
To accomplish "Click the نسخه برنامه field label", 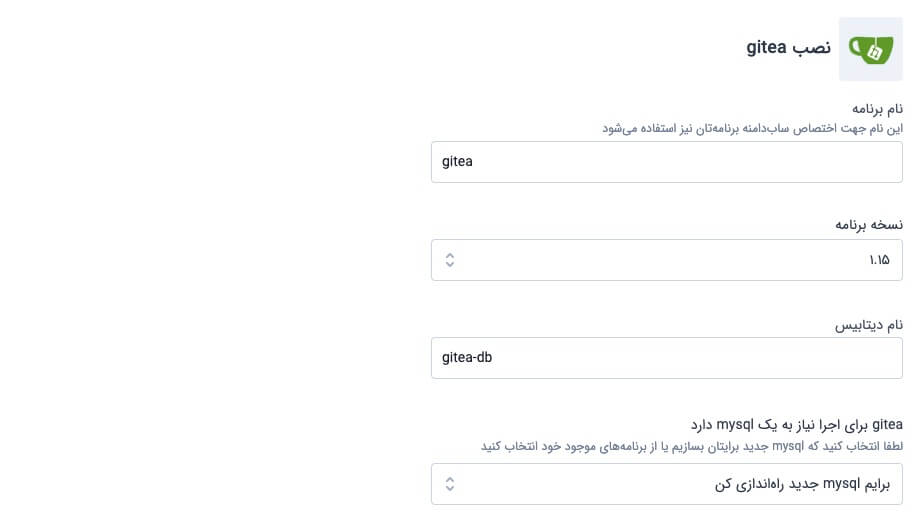I will 869,225.
